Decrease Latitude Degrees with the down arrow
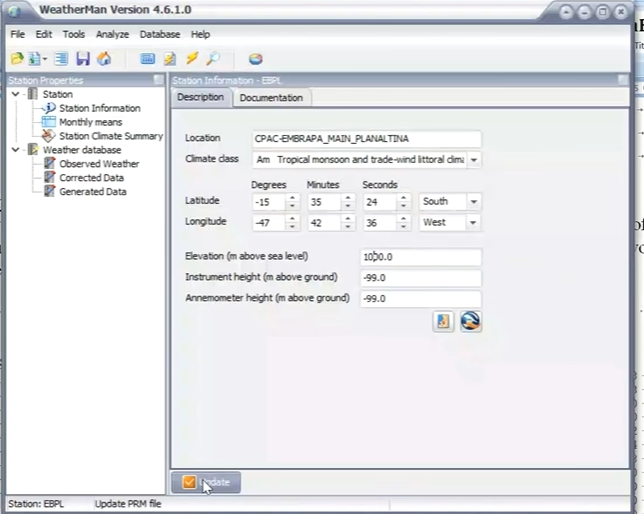This screenshot has height=514, width=644. [x=292, y=206]
